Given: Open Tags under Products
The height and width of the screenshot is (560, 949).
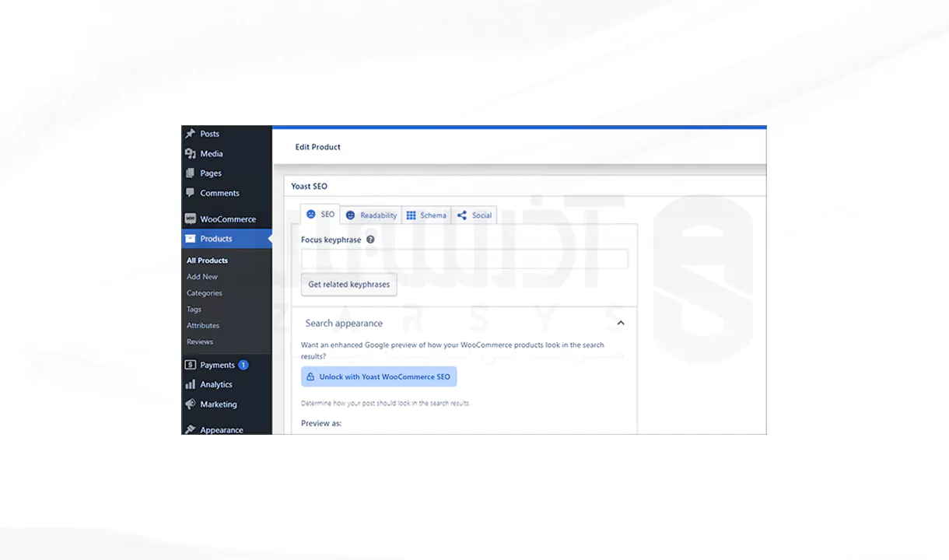Looking at the screenshot, I should coord(194,310).
